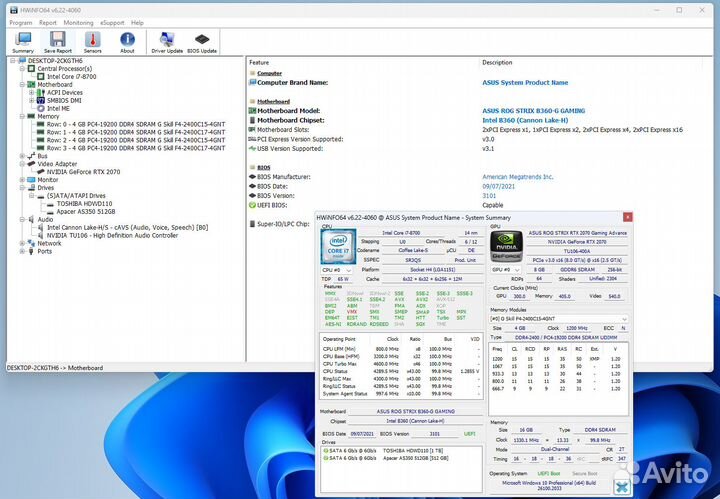Click BIOS date 09/07/2021 value
The image size is (720, 499).
[498, 186]
